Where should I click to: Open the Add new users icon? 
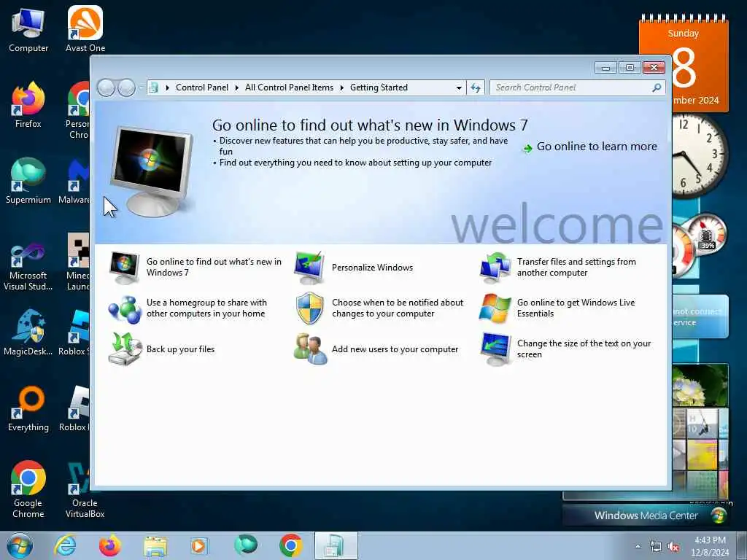point(310,349)
